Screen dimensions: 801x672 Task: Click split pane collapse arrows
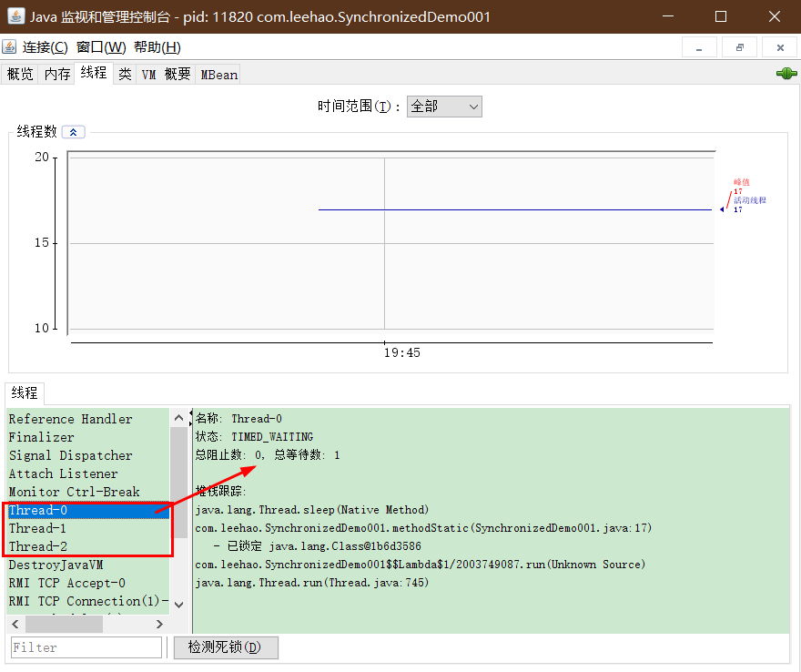click(190, 417)
